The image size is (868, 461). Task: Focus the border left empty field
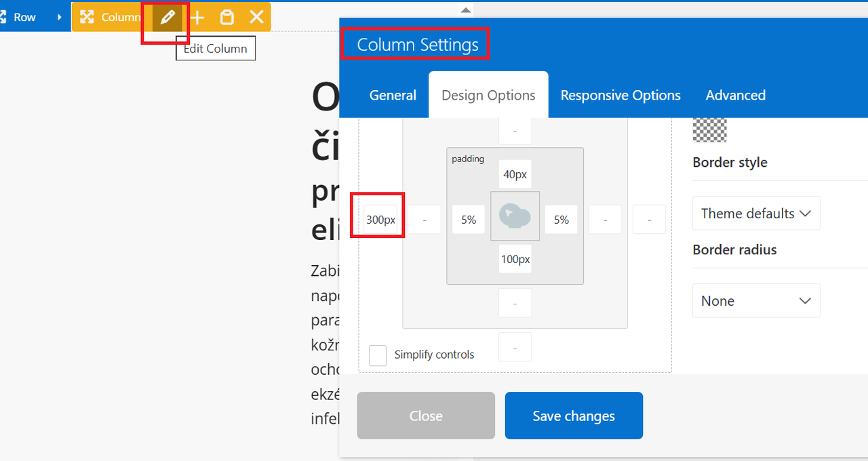click(x=425, y=220)
